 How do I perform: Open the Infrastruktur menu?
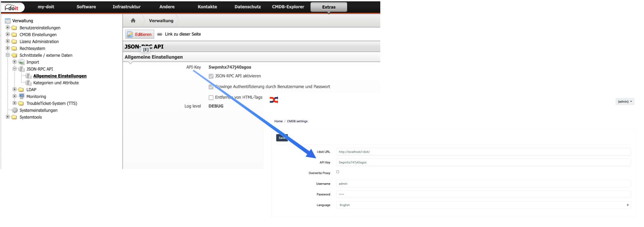[x=127, y=7]
